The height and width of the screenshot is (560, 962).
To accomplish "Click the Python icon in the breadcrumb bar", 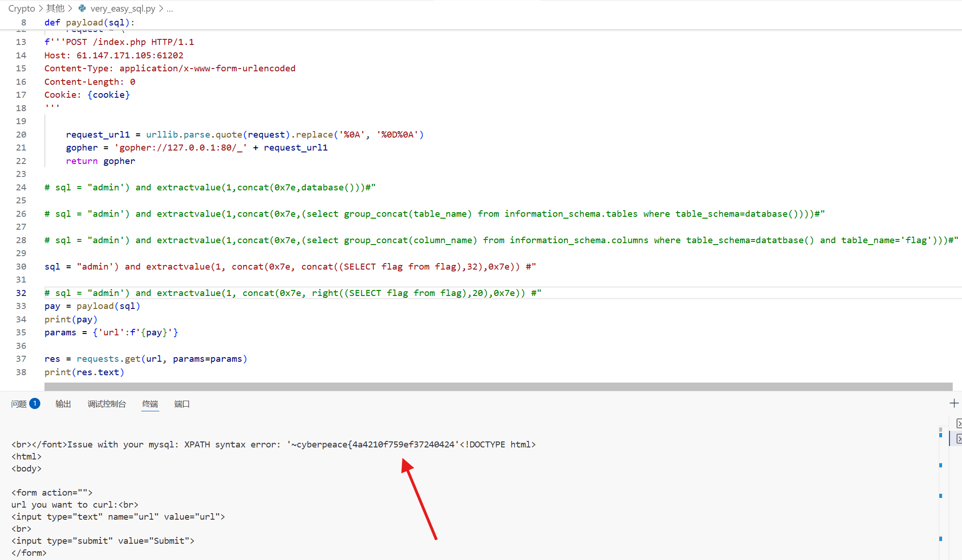I will [x=82, y=8].
